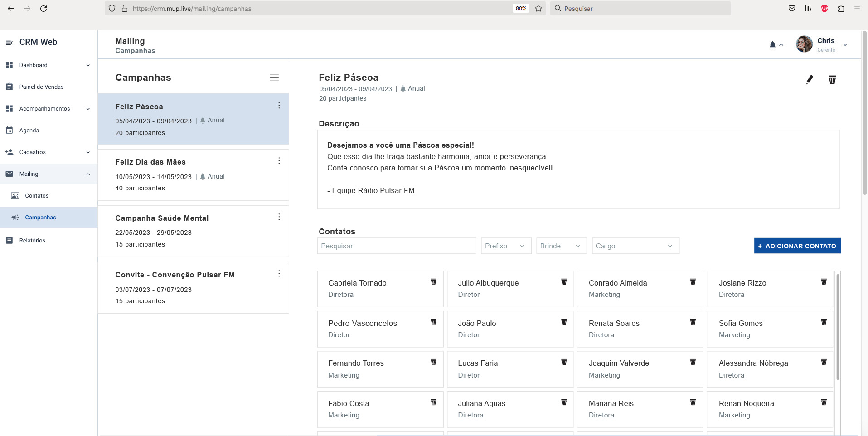Screen dimensions: 868x436
Task: Remove contact Joaquim Valverde
Action: click(693, 362)
